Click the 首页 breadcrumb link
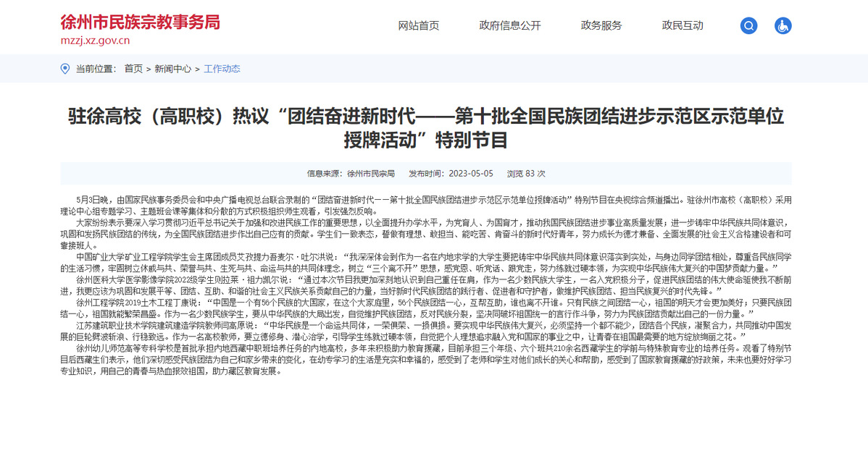The height and width of the screenshot is (464, 868). [133, 69]
